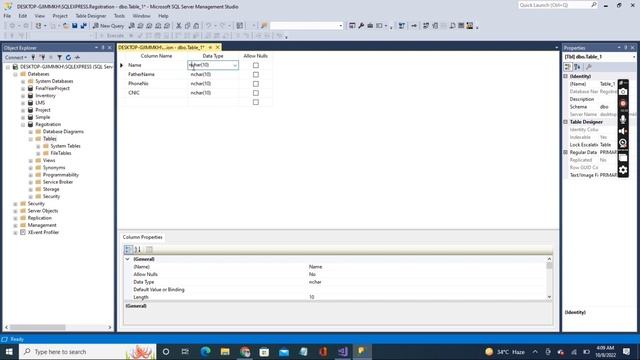The image size is (640, 360).
Task: Check Allow Nulls for the CNIC column
Action: 256,93
